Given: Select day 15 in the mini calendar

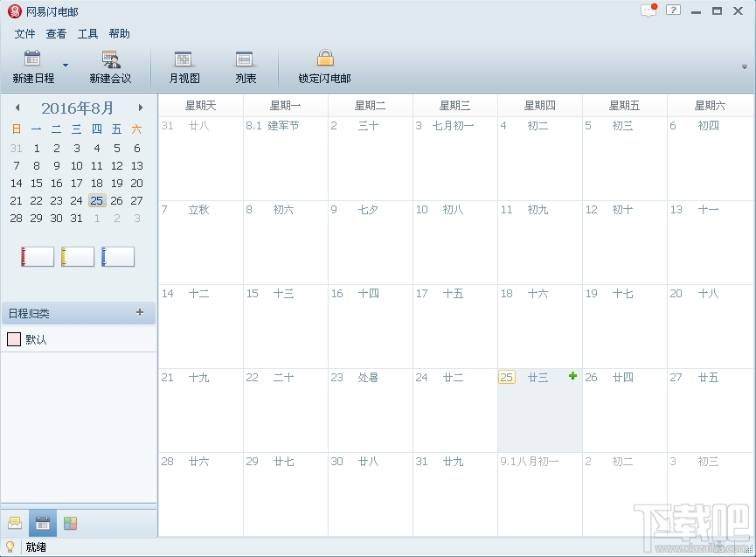Looking at the screenshot, I should point(37,184).
